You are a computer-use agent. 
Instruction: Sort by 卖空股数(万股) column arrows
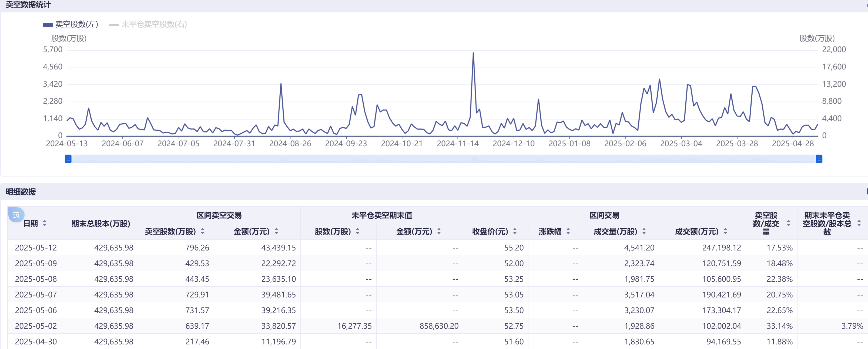tap(203, 232)
